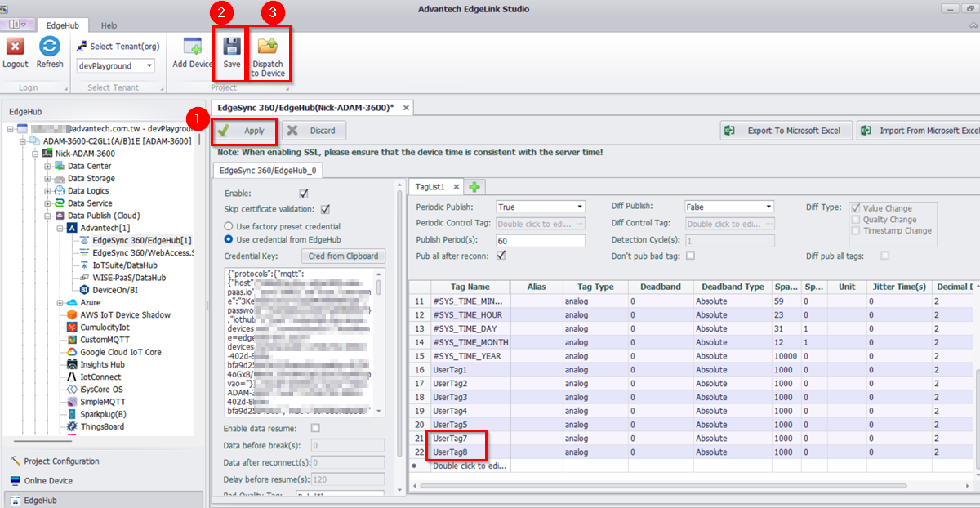Screen dimensions: 980x508
Task: Switch to the Help ribbon tab
Action: [109, 26]
